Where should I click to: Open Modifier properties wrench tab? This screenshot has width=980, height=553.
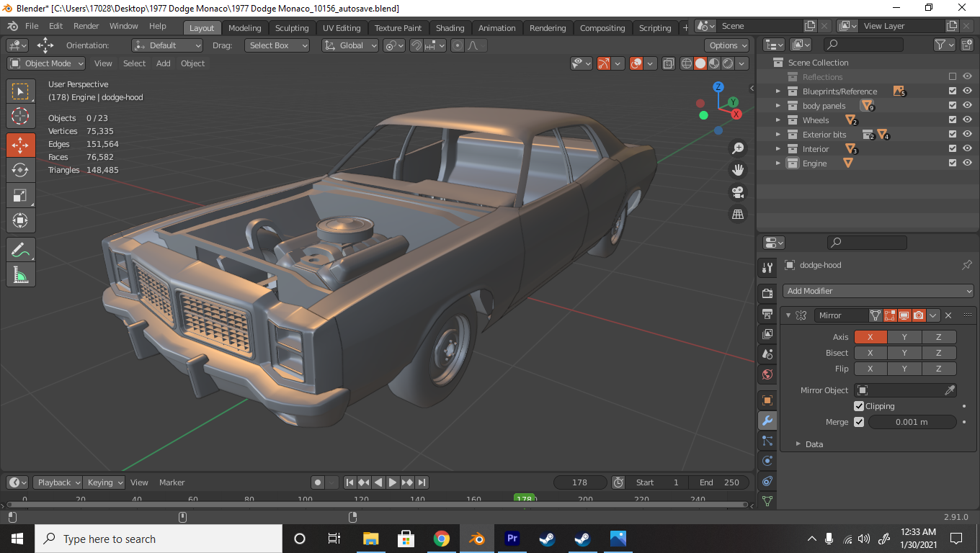coord(767,421)
